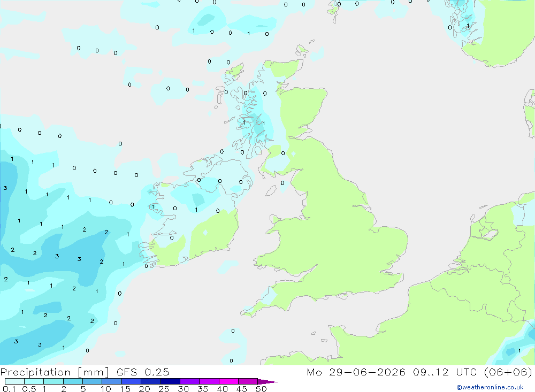This screenshot has height=392, width=535.
Task: Click the '35' legend scale label
Action: (203, 389)
